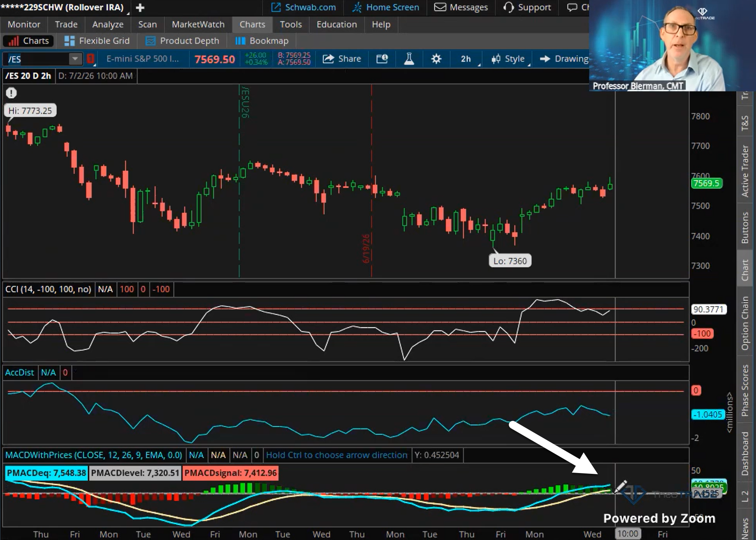The height and width of the screenshot is (540, 756).
Task: Open the Monitor tab
Action: click(x=24, y=25)
